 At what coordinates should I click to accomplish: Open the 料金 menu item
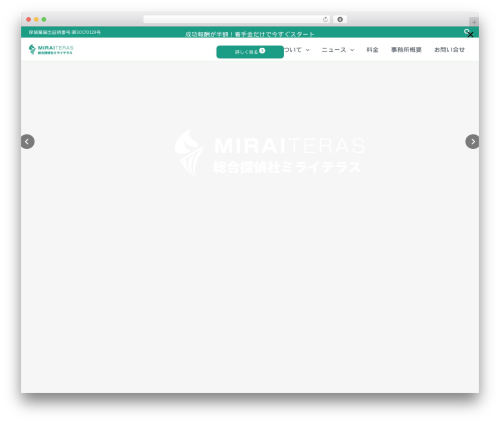point(372,50)
